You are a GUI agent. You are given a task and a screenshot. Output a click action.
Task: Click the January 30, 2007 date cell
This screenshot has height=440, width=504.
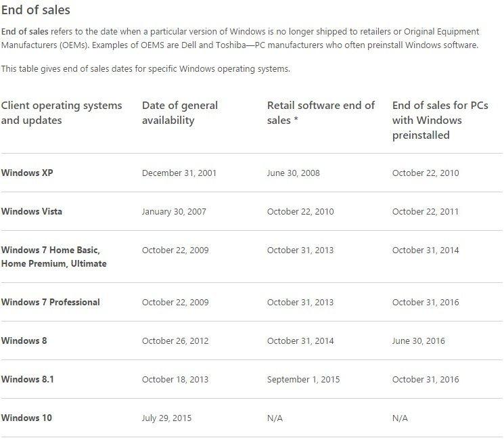click(174, 212)
